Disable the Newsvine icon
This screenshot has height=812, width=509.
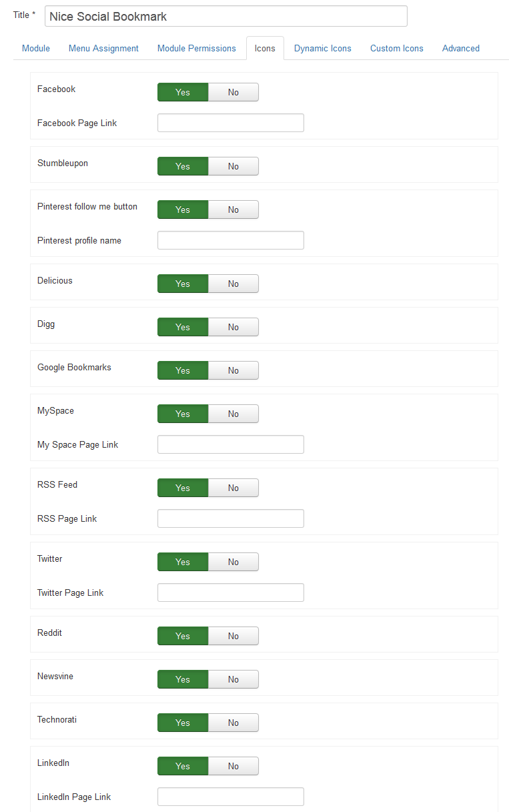[x=233, y=679]
